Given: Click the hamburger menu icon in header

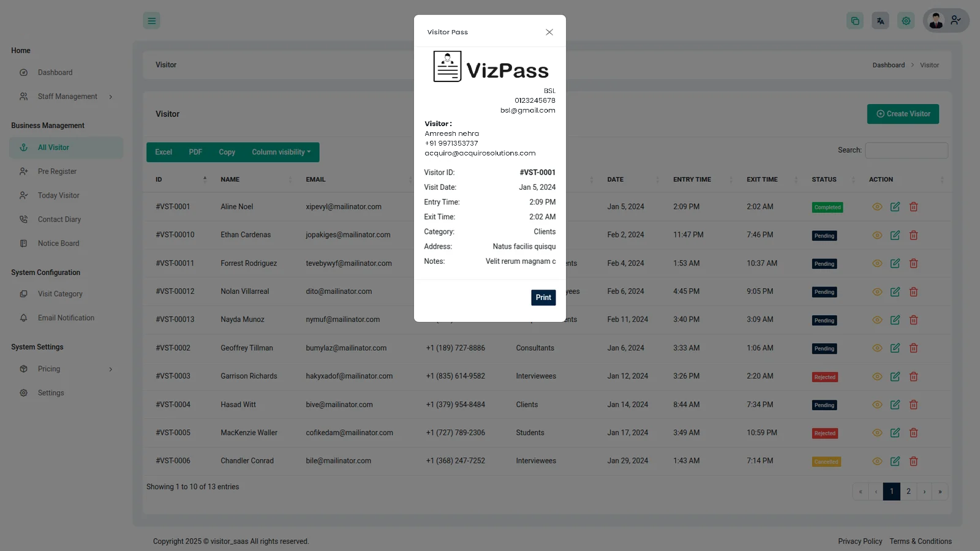Looking at the screenshot, I should click(151, 21).
